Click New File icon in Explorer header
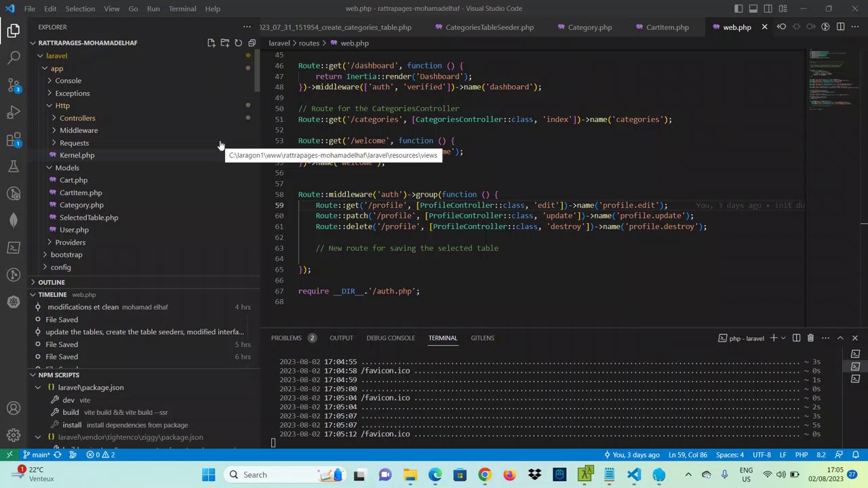 pos(211,43)
